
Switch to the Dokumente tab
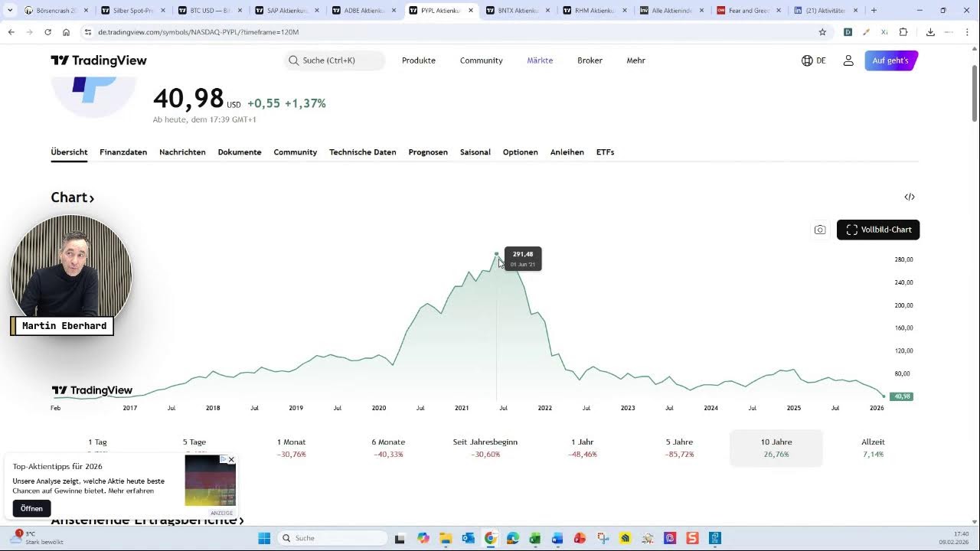[x=240, y=152]
